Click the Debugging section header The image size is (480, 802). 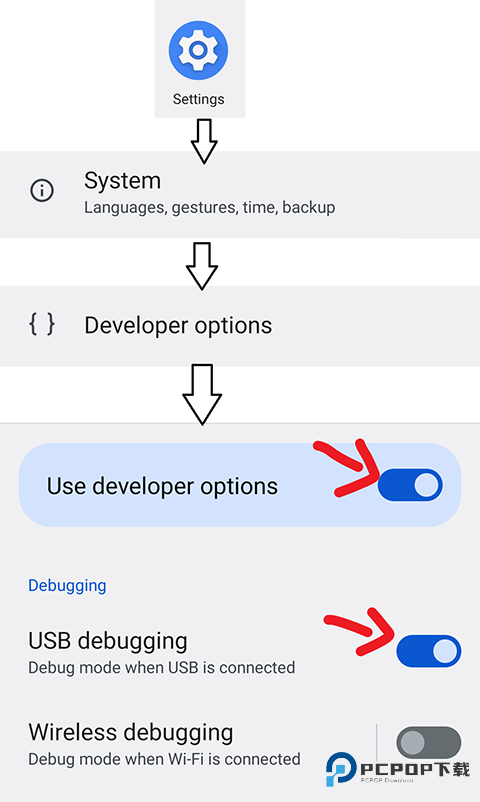pos(67,585)
